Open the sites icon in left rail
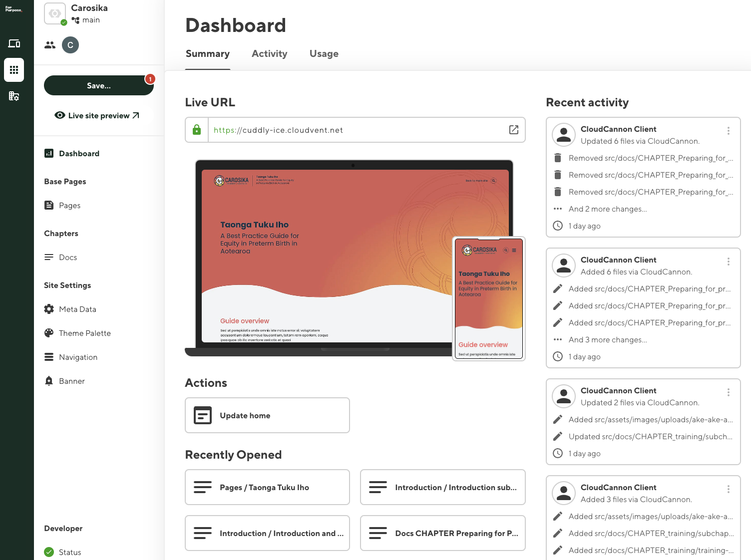 coord(14,44)
